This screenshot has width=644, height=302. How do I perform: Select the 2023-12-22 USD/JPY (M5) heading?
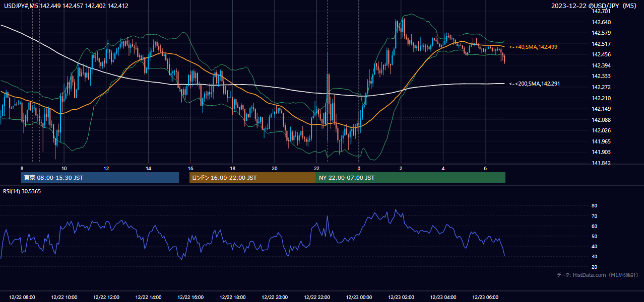595,6
